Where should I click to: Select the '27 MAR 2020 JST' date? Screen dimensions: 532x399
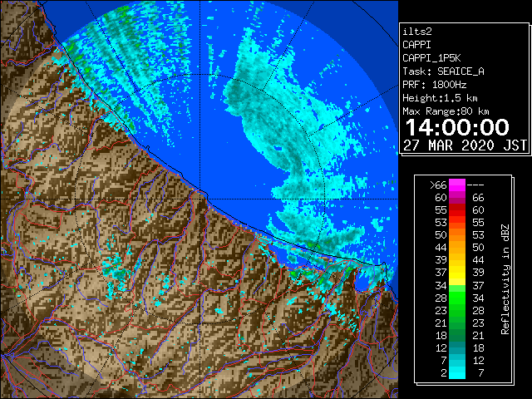point(465,145)
